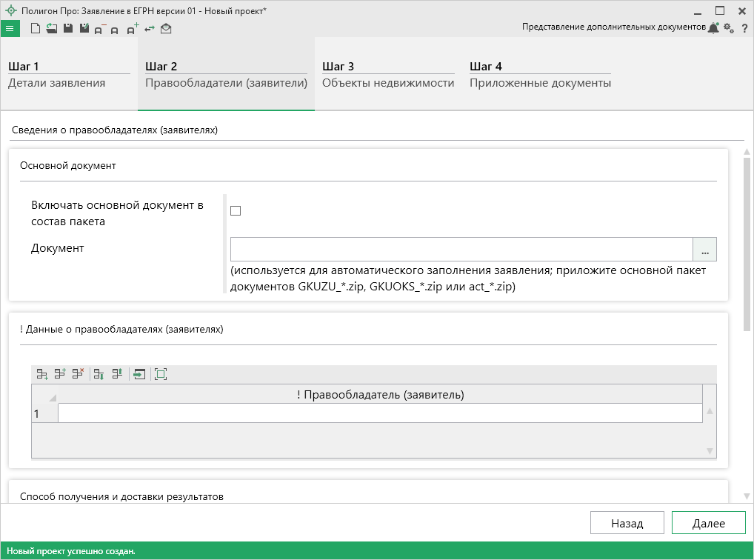Click the first Правообладатель (заявитель) table cell
Viewport: 754px width, 560px height.
coord(379,413)
